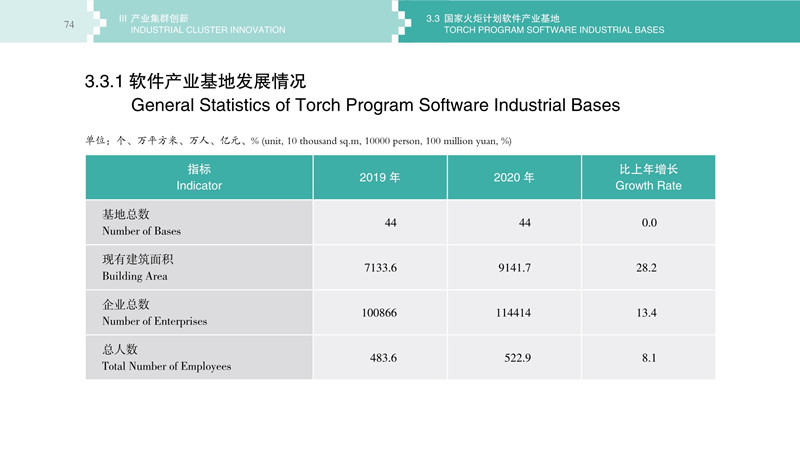Click the 'Indicator' column header
Image resolution: width=800 pixels, height=463 pixels.
(x=199, y=177)
